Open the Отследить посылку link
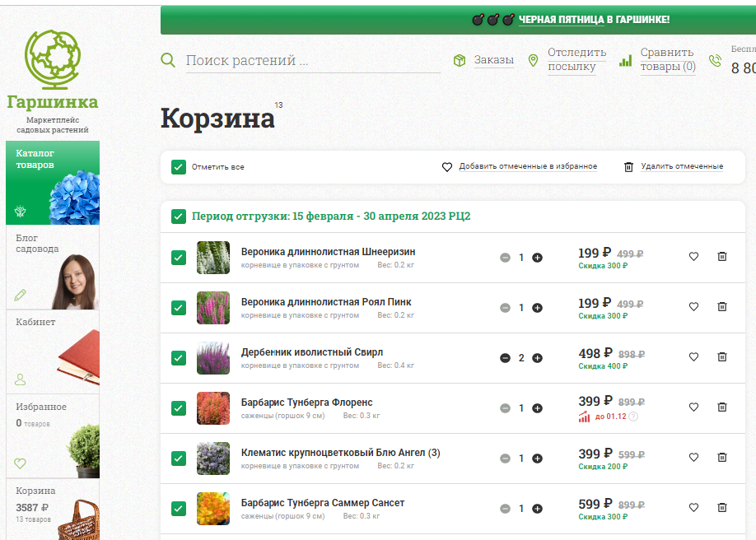 point(576,59)
